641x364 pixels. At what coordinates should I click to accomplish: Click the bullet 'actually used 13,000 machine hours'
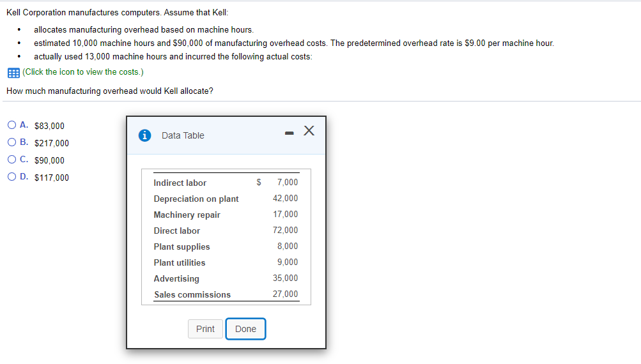pyautogui.click(x=173, y=56)
